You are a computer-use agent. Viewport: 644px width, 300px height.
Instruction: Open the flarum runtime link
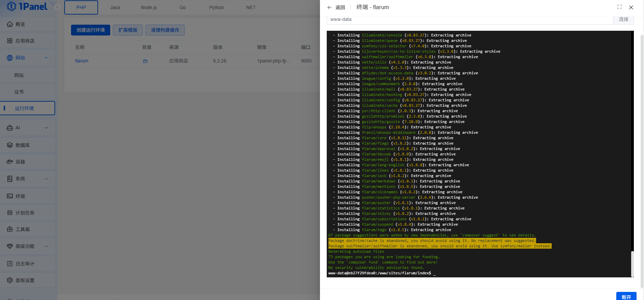(82, 61)
